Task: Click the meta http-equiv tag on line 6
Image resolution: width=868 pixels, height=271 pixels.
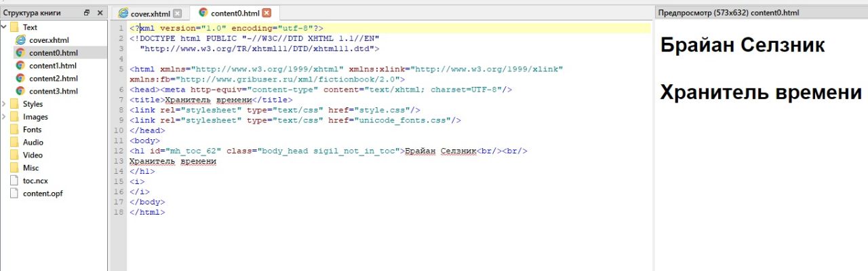Action: 337,90
